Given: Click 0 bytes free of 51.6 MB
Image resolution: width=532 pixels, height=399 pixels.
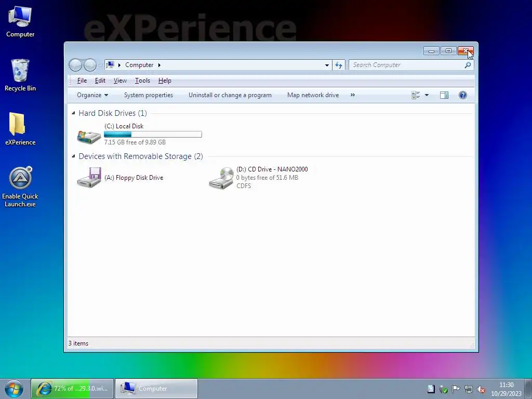Looking at the screenshot, I should [x=267, y=178].
